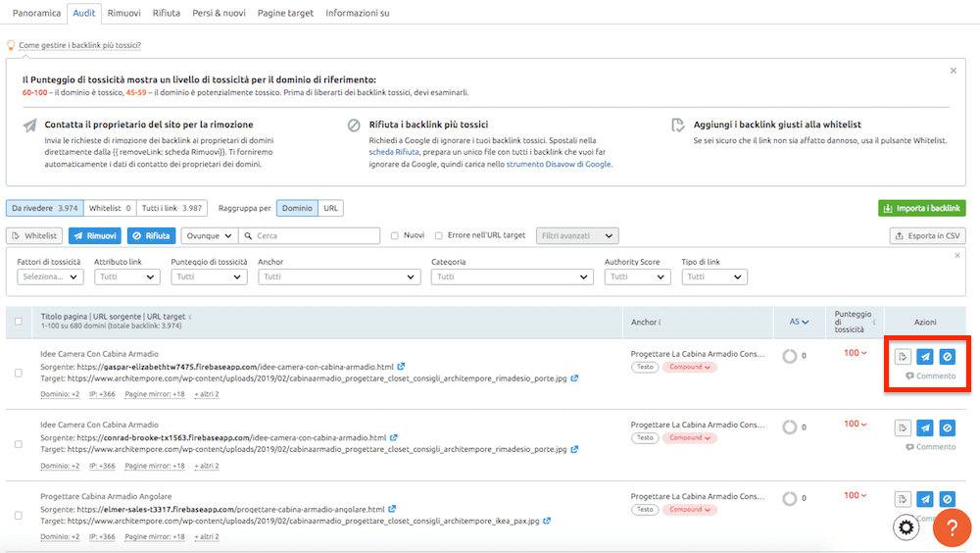Open external link icon next to first source URL
The image size is (980, 553).
click(x=403, y=366)
